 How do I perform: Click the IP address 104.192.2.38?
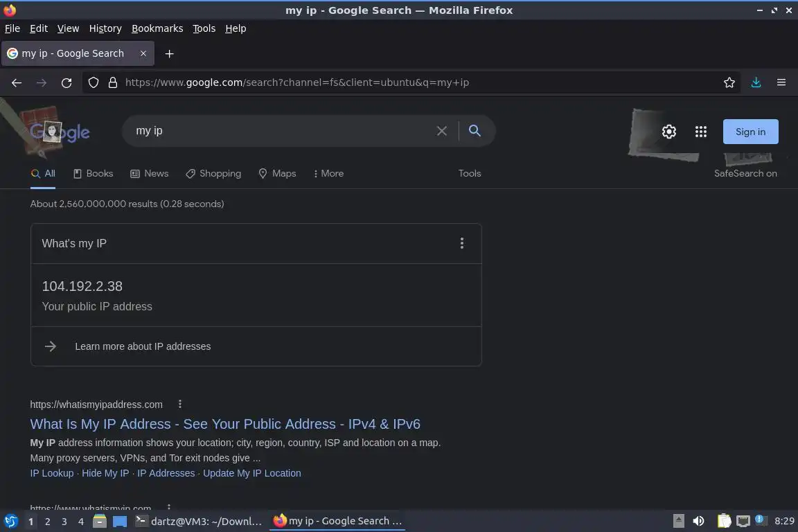tap(82, 286)
